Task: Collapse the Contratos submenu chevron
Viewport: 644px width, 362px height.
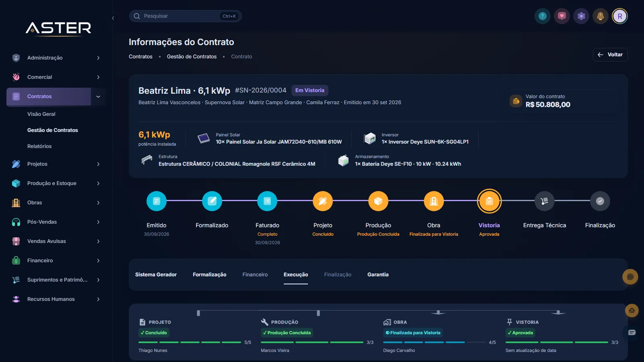Action: [x=98, y=97]
